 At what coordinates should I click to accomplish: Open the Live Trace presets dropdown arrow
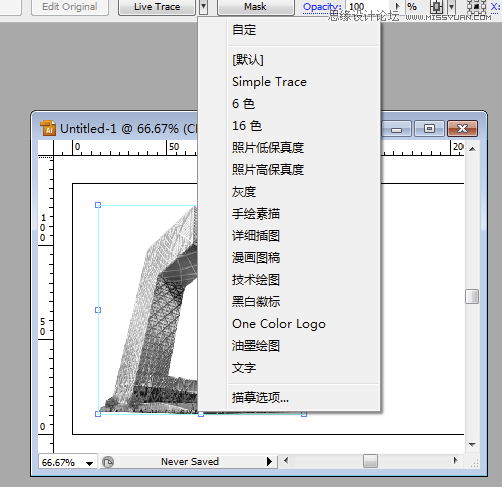click(203, 7)
